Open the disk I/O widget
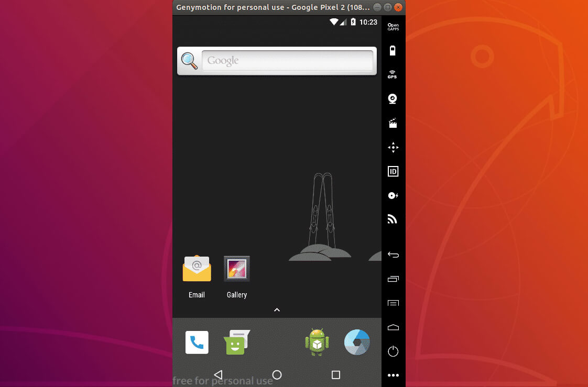The image size is (588, 387). click(x=393, y=195)
